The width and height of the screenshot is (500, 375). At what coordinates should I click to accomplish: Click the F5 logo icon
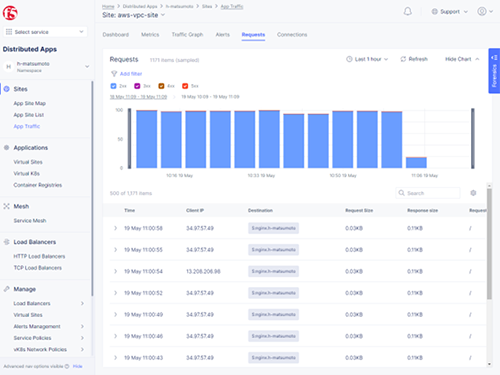tap(10, 13)
